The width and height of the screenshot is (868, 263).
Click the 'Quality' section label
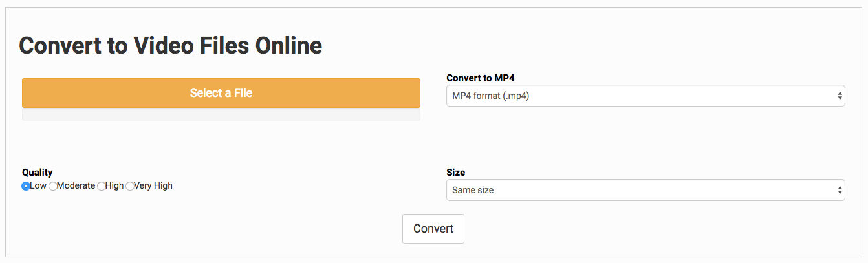coord(38,173)
